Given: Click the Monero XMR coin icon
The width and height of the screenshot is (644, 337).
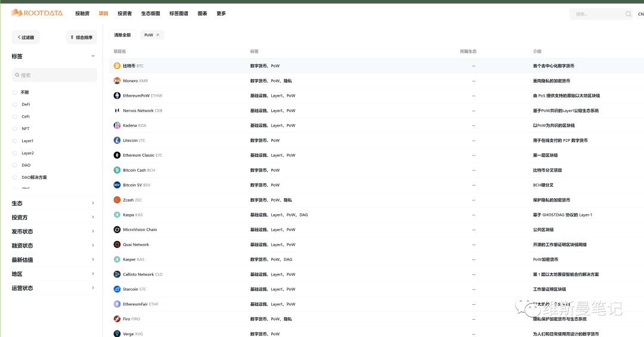Looking at the screenshot, I should coord(117,81).
